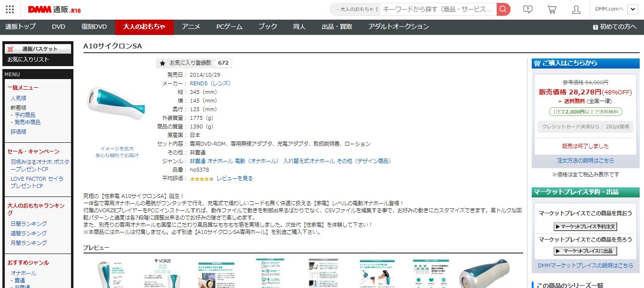The height and width of the screenshot is (288, 644).
Task: Click the red magnifier search button
Action: click(503, 9)
